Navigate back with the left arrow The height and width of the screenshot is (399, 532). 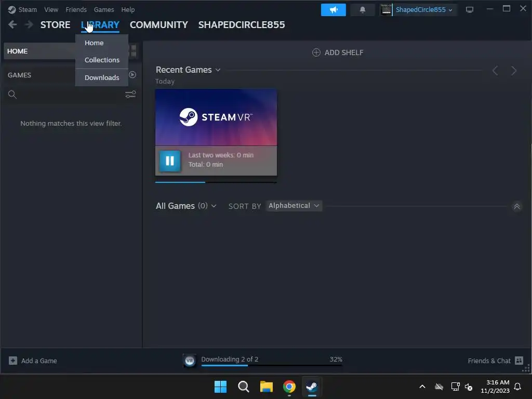12,24
